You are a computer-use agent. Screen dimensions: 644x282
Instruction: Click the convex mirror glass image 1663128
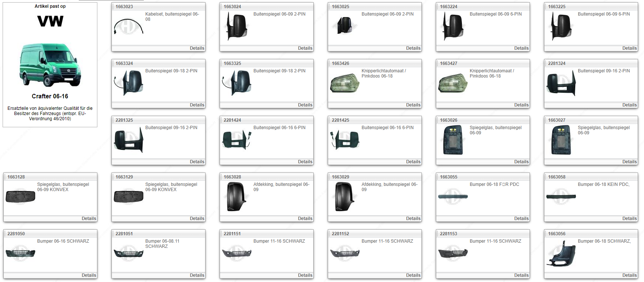(x=20, y=196)
